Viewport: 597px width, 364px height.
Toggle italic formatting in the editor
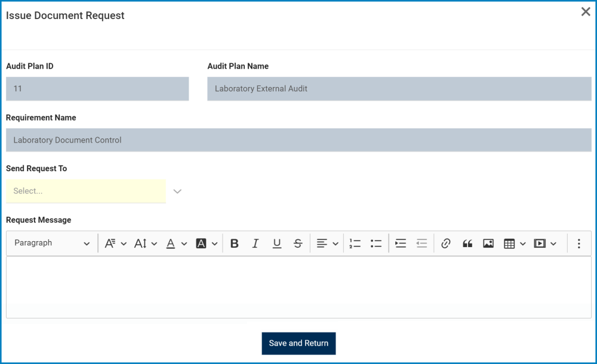[x=256, y=243]
